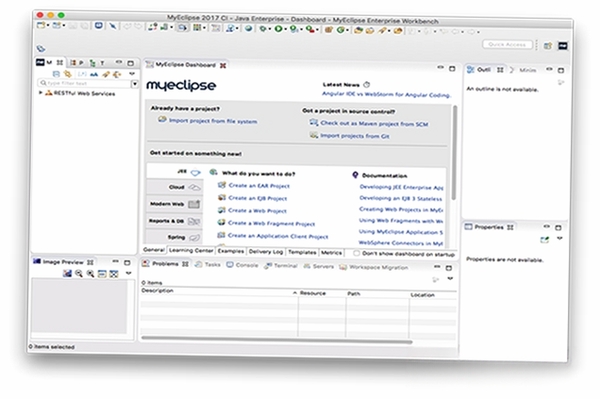Click the AA text icon in explorer toolbar

(94, 74)
